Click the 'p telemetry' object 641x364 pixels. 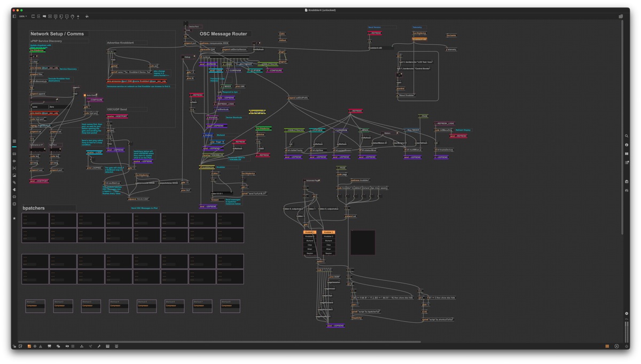(x=451, y=49)
